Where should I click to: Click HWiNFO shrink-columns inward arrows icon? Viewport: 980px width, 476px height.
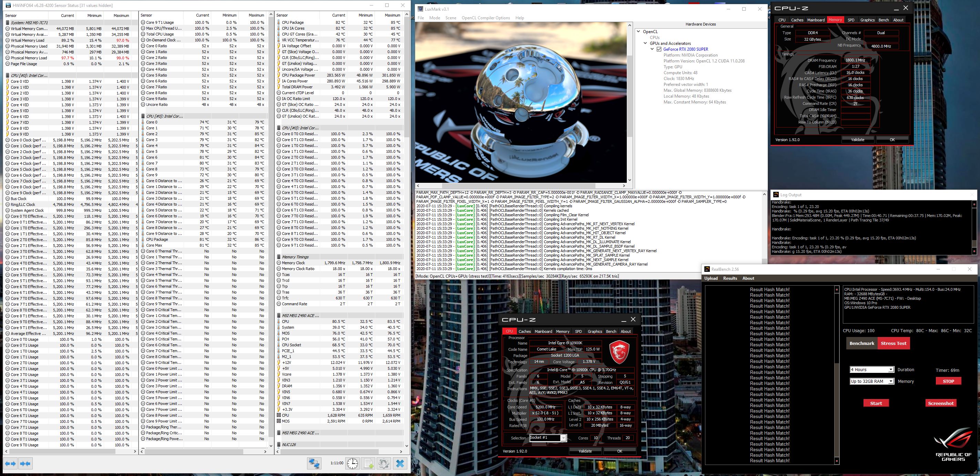point(25,464)
